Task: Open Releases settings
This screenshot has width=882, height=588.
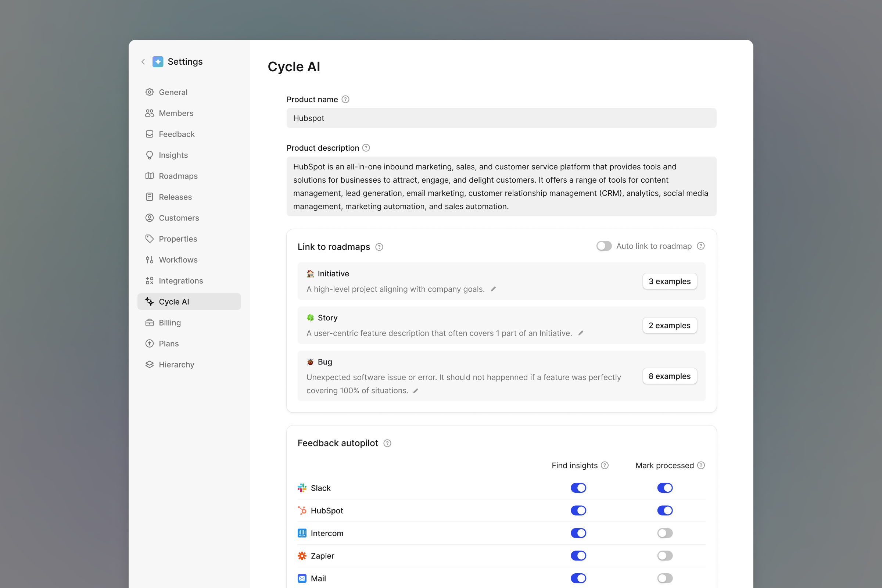Action: tap(189, 197)
